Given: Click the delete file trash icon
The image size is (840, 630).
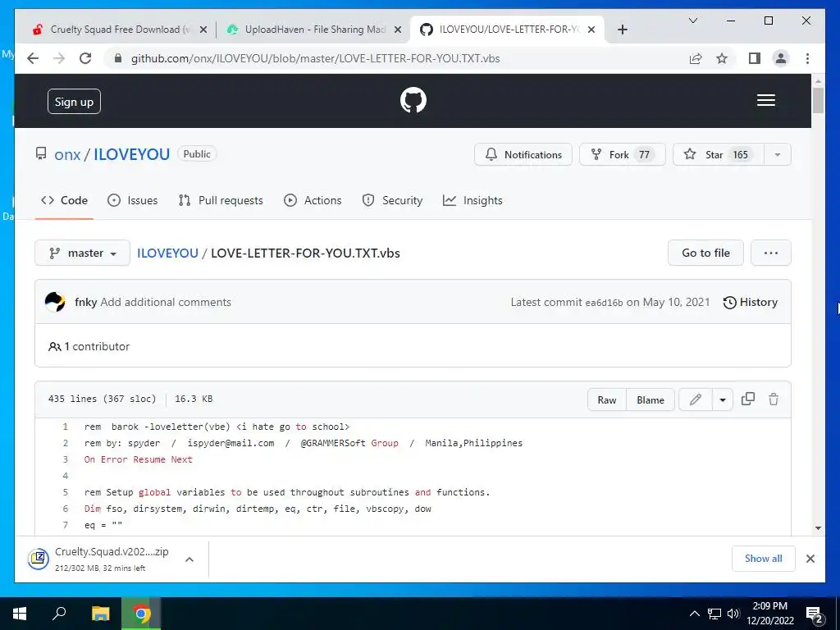Looking at the screenshot, I should pos(773,399).
